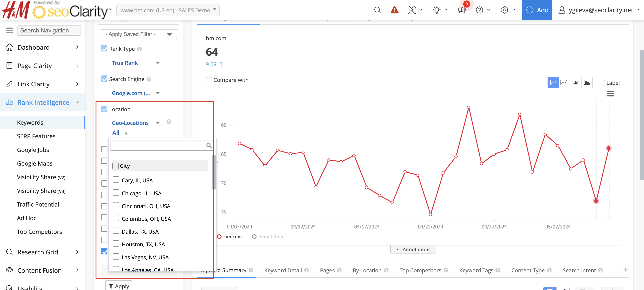
Task: Toggle the Rank Type checkbox
Action: tap(104, 49)
